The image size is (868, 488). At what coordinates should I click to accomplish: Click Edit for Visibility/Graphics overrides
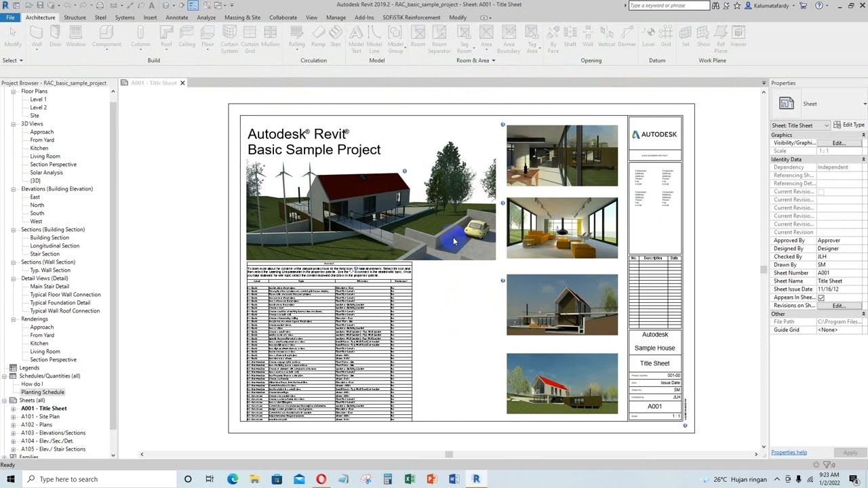(839, 143)
